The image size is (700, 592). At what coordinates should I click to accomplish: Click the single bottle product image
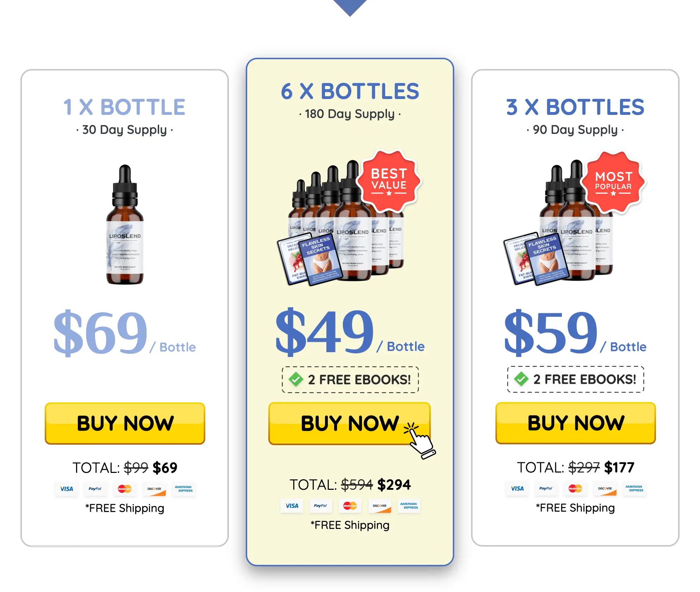click(125, 226)
